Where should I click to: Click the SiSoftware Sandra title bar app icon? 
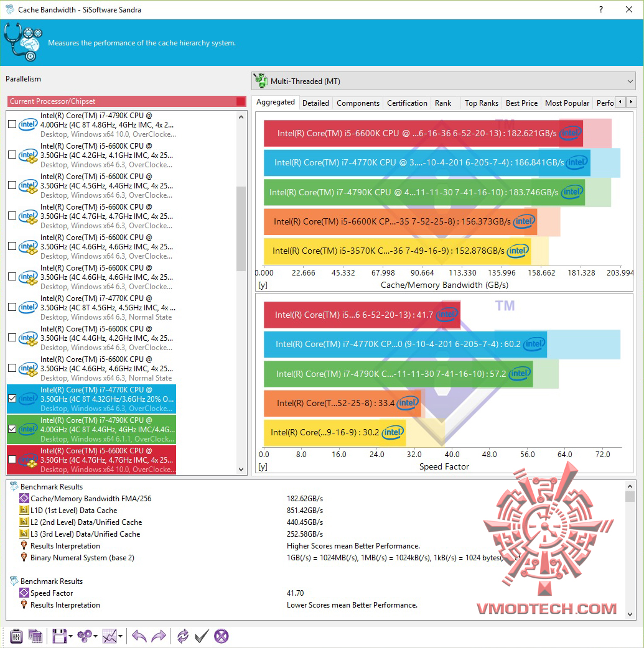coord(9,9)
